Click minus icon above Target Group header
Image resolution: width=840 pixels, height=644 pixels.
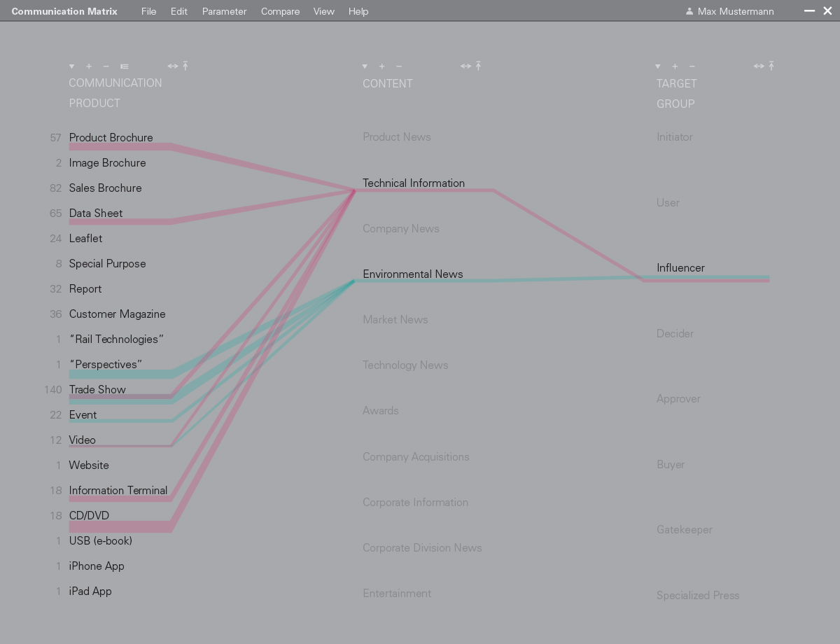click(x=692, y=66)
